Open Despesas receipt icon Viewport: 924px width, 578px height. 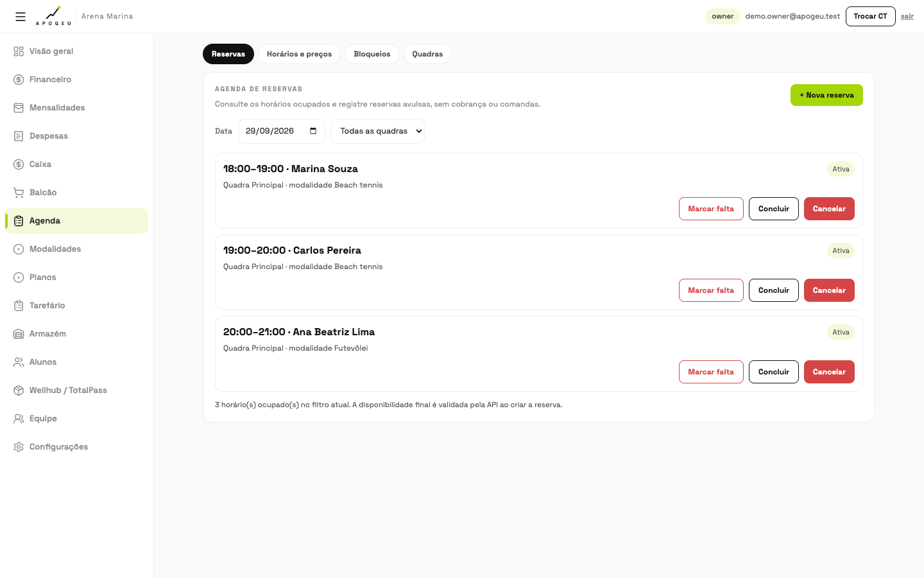(x=19, y=136)
